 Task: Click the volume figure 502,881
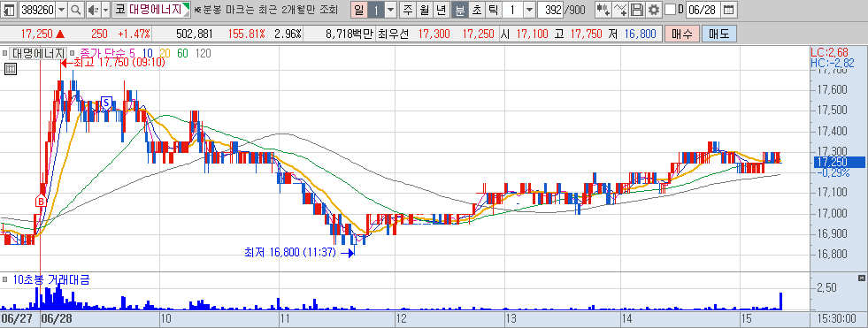(195, 34)
